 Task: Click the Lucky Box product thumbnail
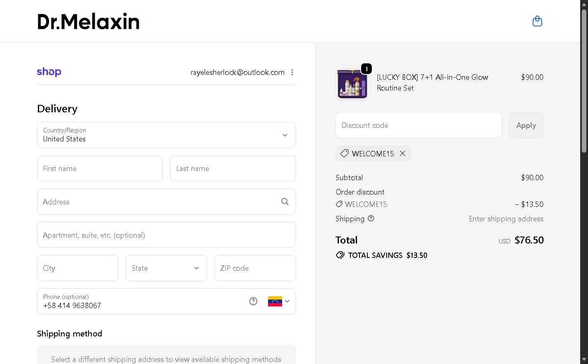tap(352, 83)
